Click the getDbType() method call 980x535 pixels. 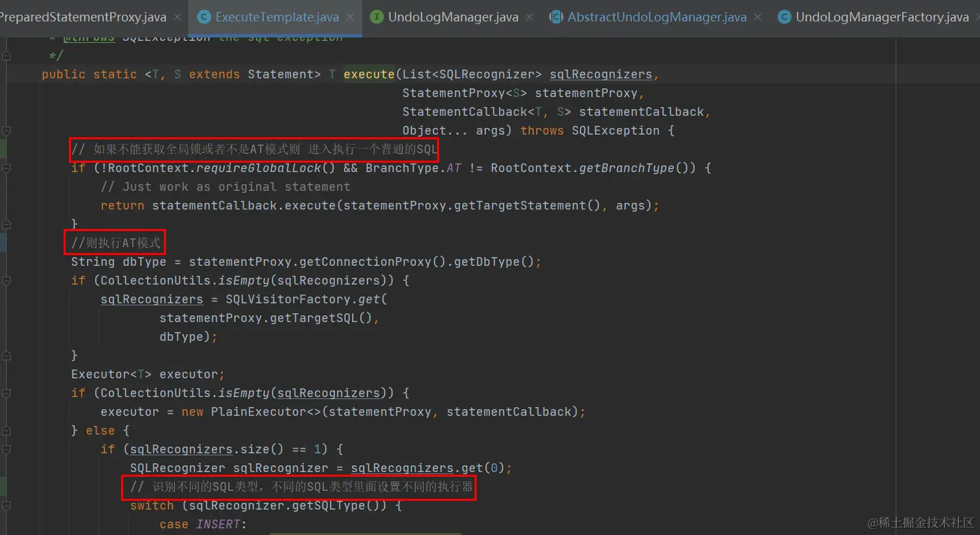(x=494, y=262)
